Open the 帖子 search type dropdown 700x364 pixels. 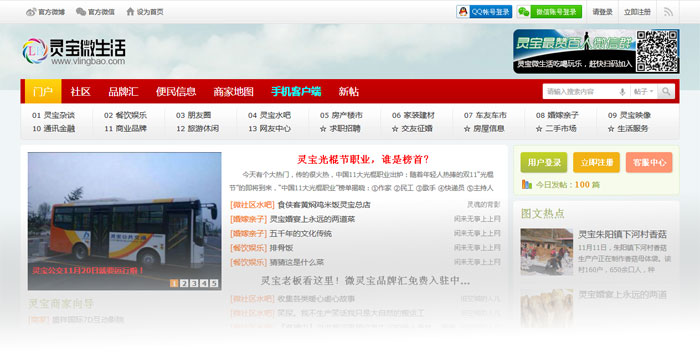coord(643,92)
